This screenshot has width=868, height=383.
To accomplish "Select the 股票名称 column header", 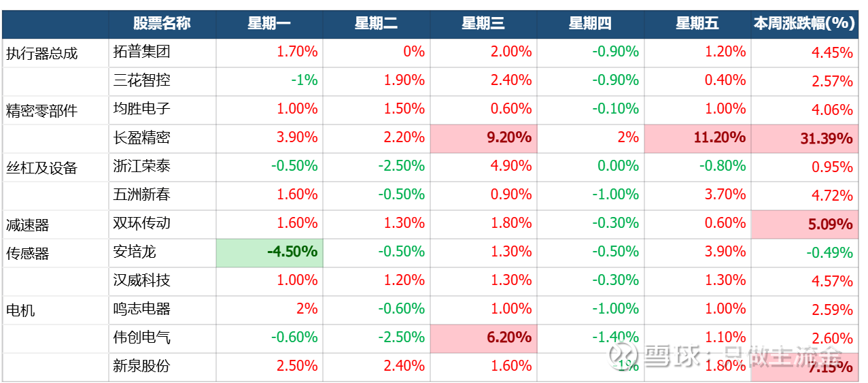I will coord(162,24).
